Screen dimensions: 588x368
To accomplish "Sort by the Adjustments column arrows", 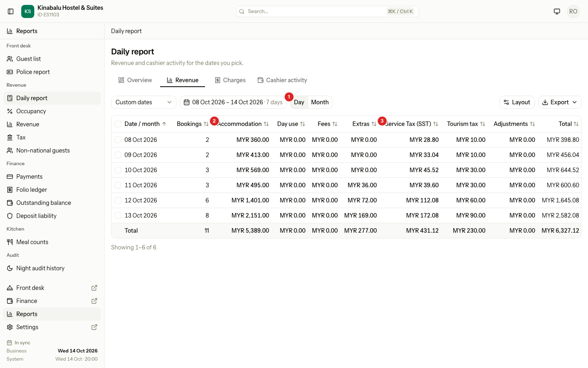I will tap(532, 124).
